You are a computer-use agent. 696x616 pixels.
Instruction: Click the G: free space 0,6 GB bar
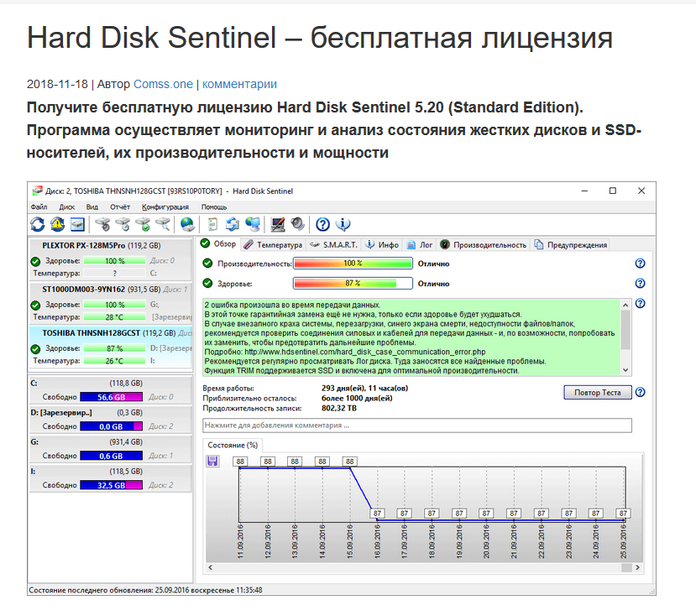[x=112, y=456]
